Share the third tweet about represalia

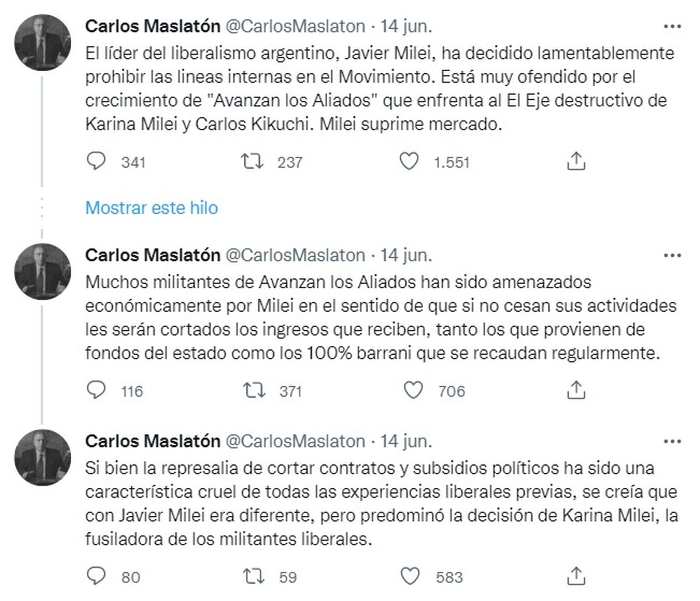(576, 576)
